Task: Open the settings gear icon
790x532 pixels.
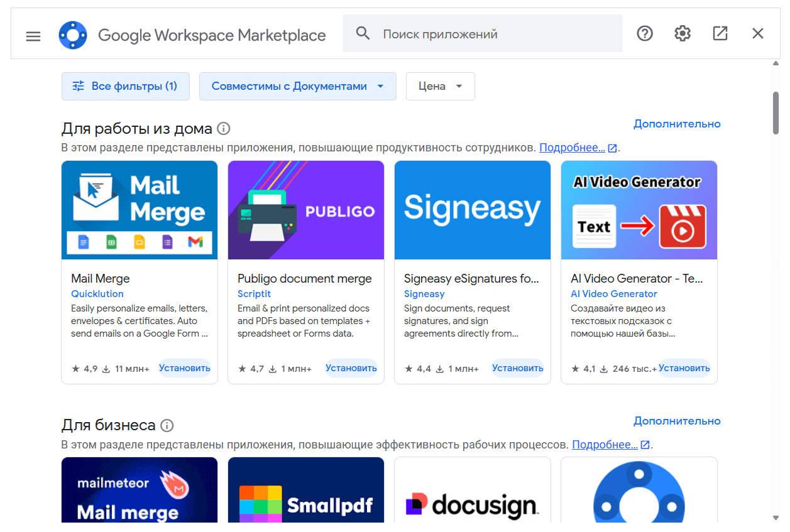Action: [x=683, y=33]
